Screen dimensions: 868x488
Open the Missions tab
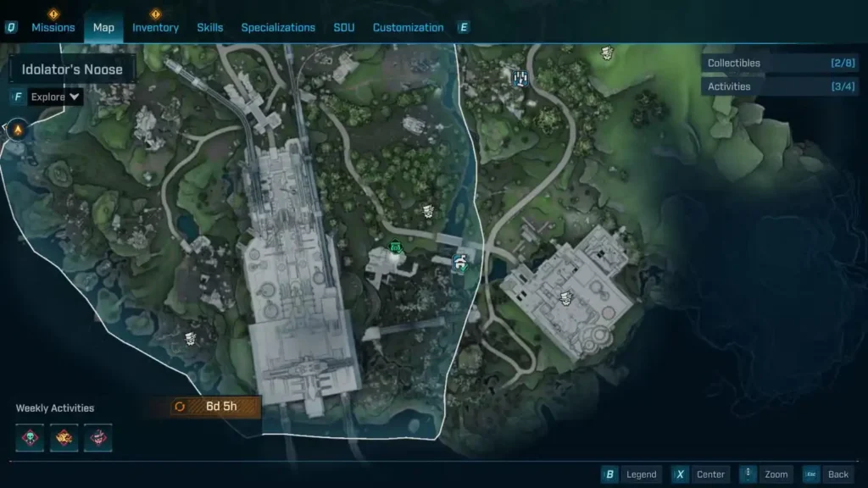53,28
